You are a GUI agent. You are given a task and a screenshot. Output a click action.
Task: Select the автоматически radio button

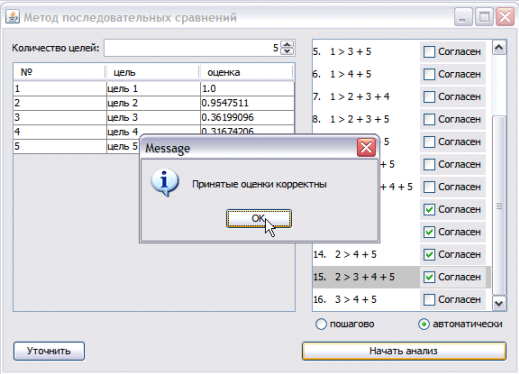point(424,324)
